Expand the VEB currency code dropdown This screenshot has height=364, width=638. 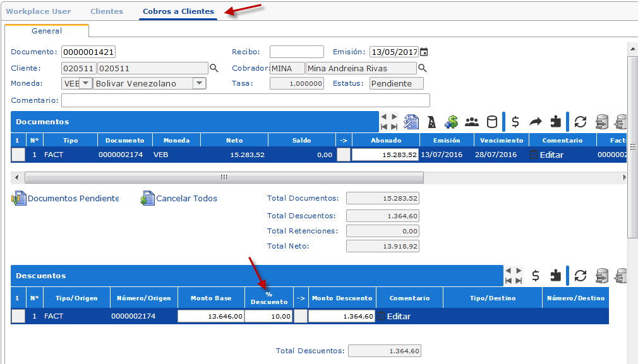pos(85,83)
